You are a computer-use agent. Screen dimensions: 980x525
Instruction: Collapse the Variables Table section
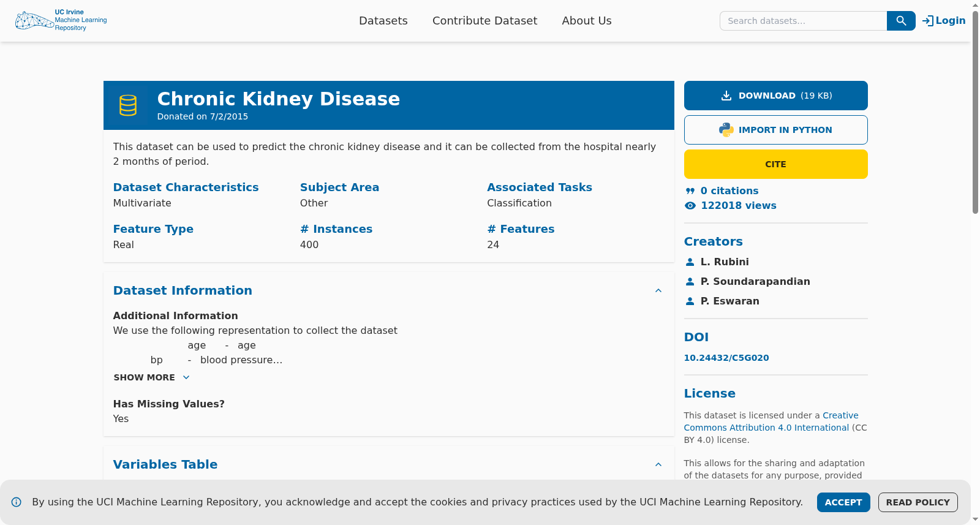click(658, 465)
